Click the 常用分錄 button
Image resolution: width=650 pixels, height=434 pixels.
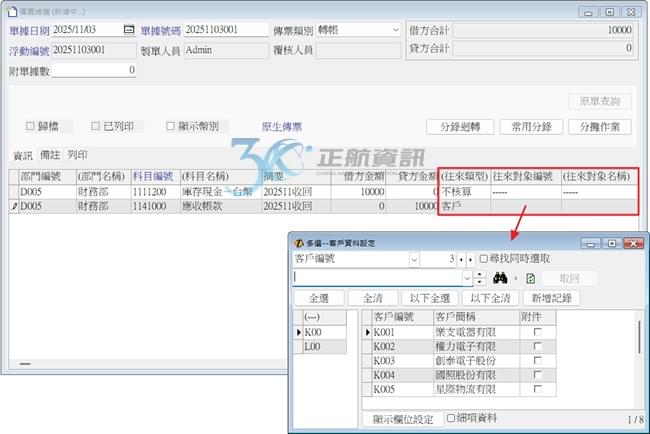coord(531,127)
